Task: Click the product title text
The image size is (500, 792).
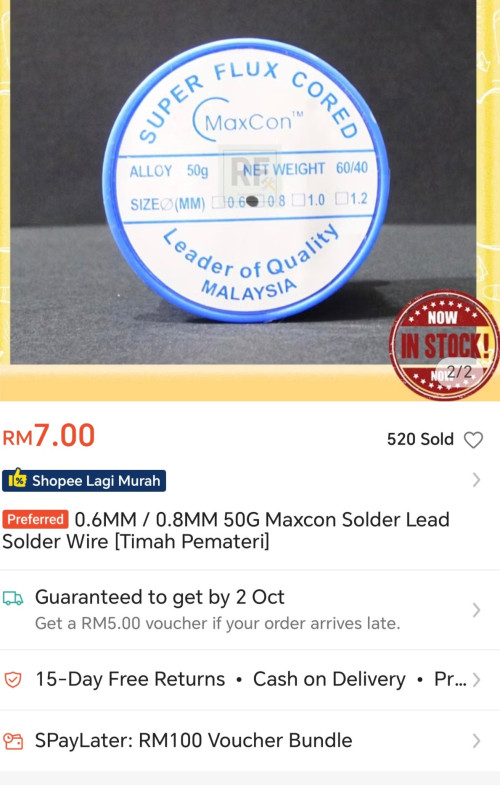Action: click(226, 530)
